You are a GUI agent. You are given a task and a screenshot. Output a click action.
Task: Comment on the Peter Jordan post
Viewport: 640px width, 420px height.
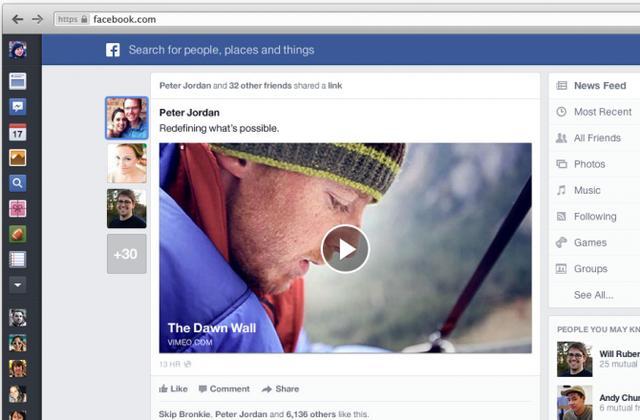pyautogui.click(x=224, y=389)
